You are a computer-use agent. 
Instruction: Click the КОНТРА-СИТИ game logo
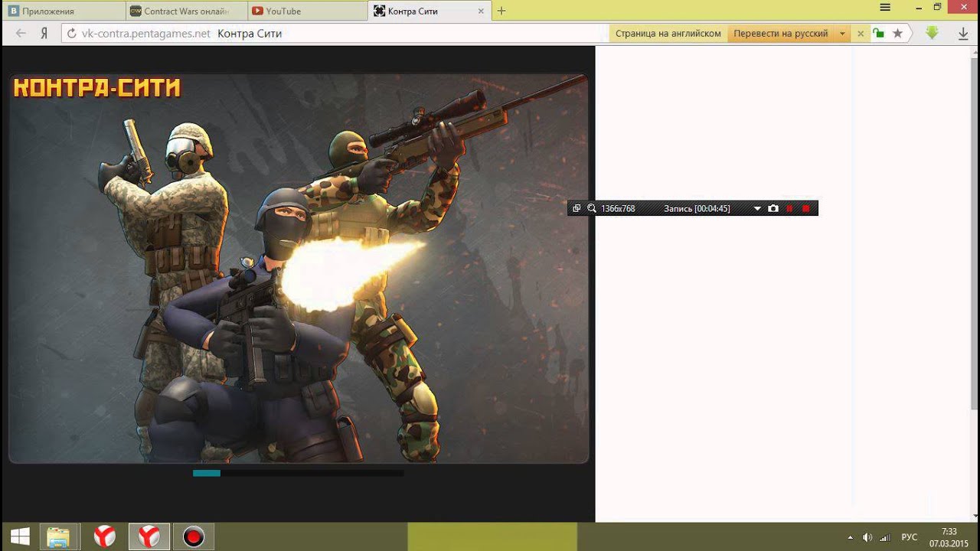[x=97, y=88]
